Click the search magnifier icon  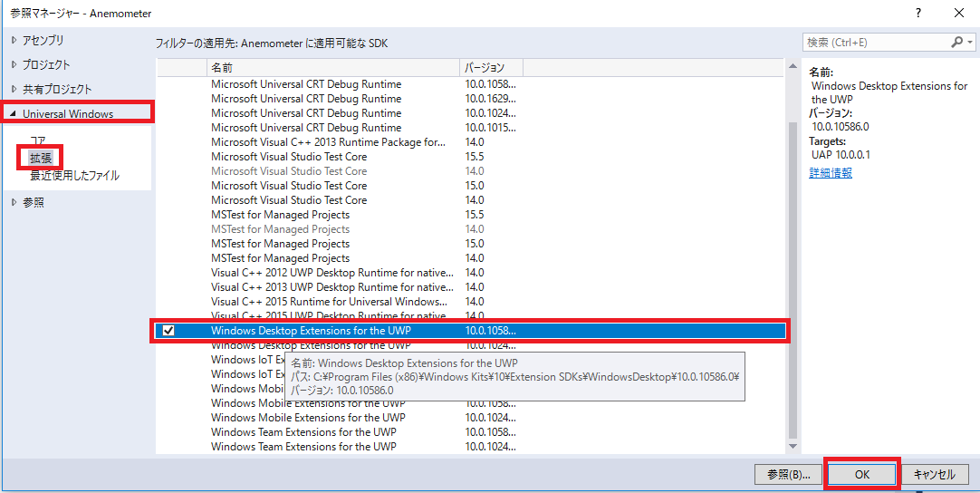pos(956,42)
